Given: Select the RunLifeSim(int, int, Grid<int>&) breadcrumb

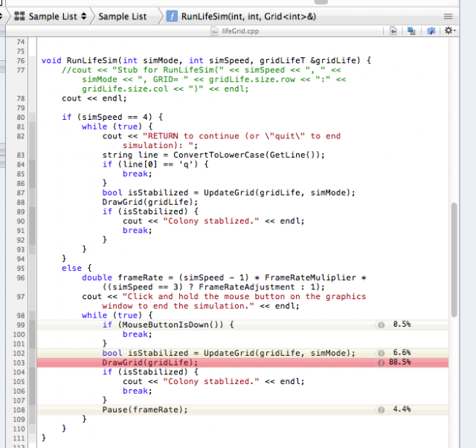Looking at the screenshot, I should pyautogui.click(x=248, y=16).
